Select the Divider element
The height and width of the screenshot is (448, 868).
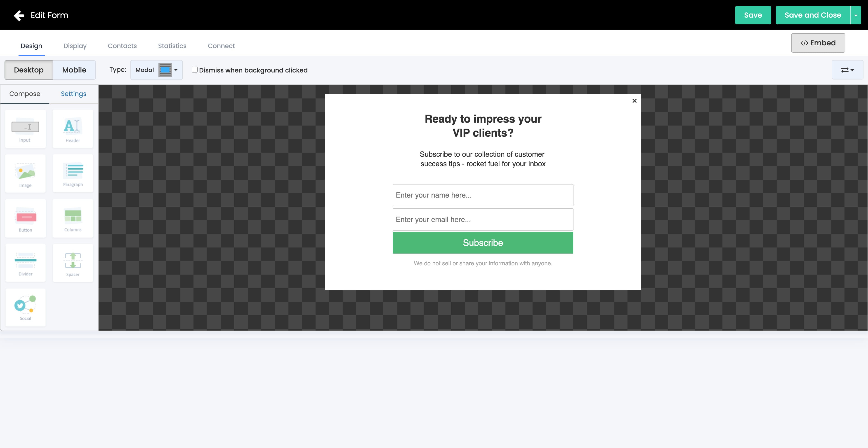click(25, 263)
